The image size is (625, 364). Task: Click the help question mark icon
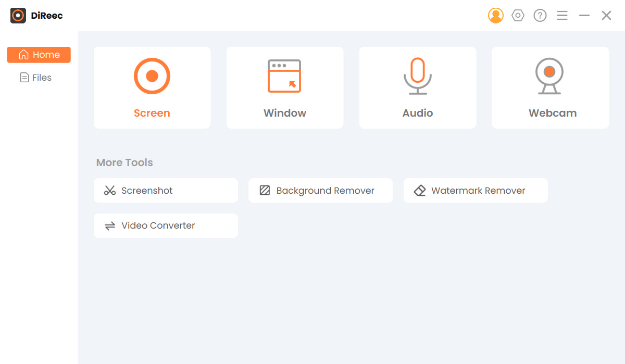[540, 16]
